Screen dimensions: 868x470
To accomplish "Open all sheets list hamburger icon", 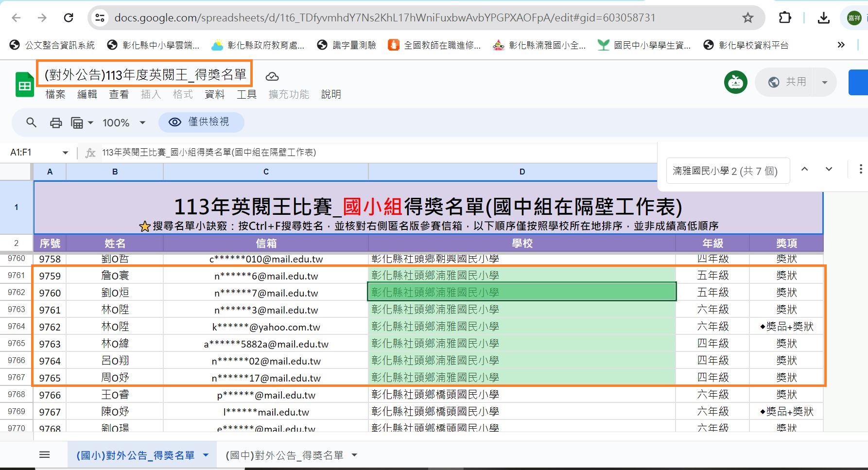I will (x=44, y=455).
